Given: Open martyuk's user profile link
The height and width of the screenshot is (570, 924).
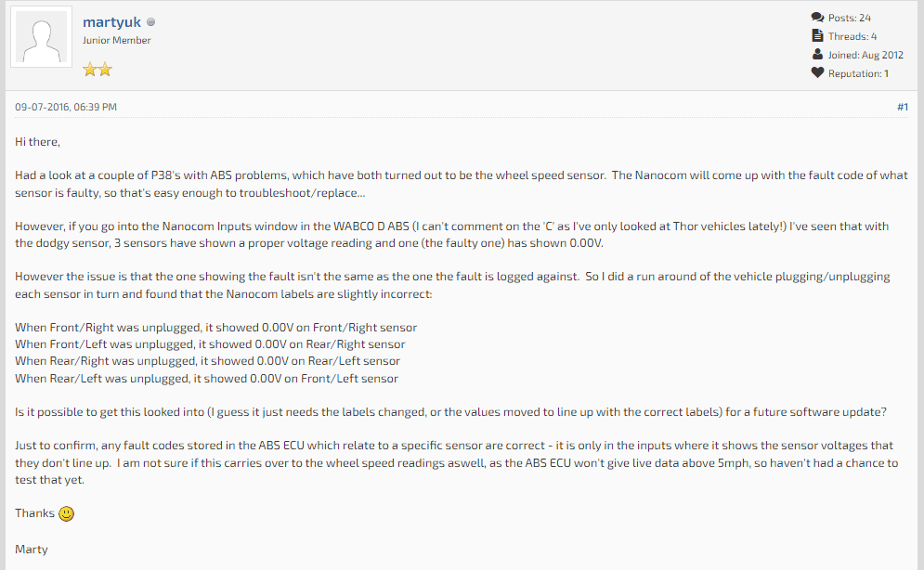Looking at the screenshot, I should pyautogui.click(x=111, y=22).
